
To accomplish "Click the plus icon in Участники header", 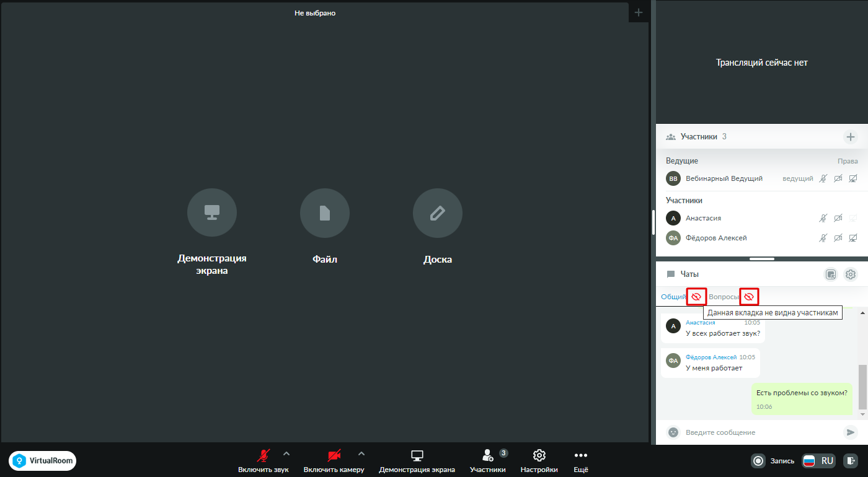I will point(851,137).
